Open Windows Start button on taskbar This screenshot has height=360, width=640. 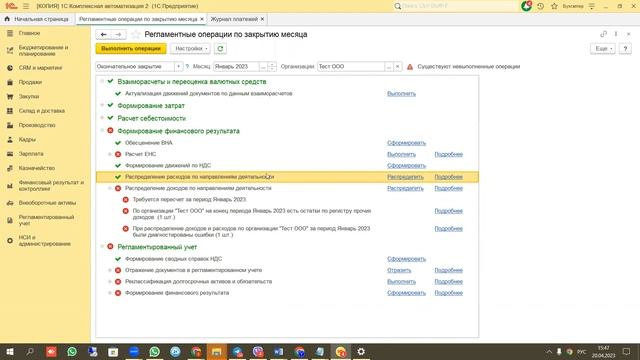click(x=10, y=351)
